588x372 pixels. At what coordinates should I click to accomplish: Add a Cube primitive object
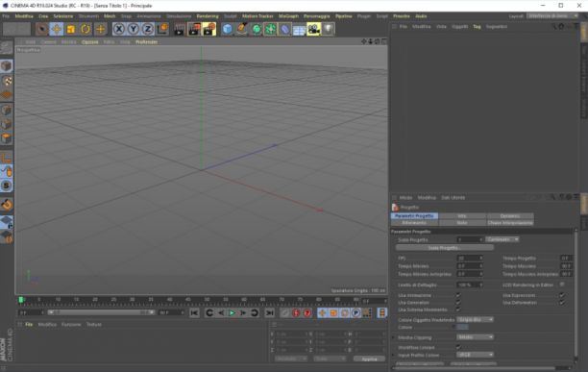point(228,29)
